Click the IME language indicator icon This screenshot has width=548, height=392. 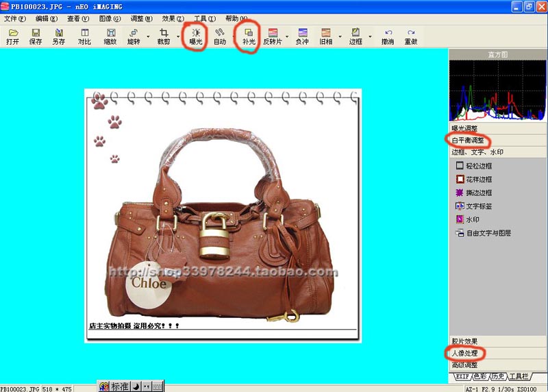[104, 387]
